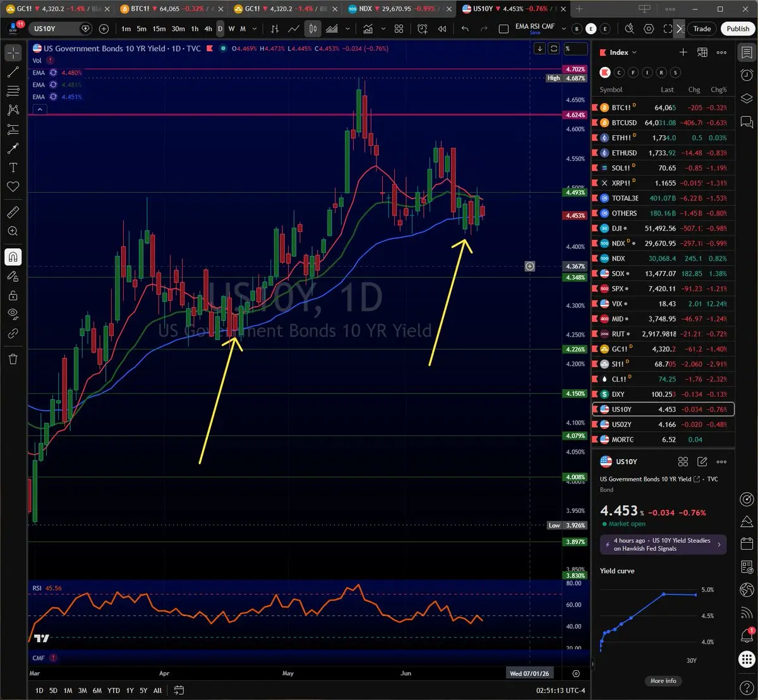The height and width of the screenshot is (700, 758).
Task: Open watchlist advanced view table icon
Action: 702,52
